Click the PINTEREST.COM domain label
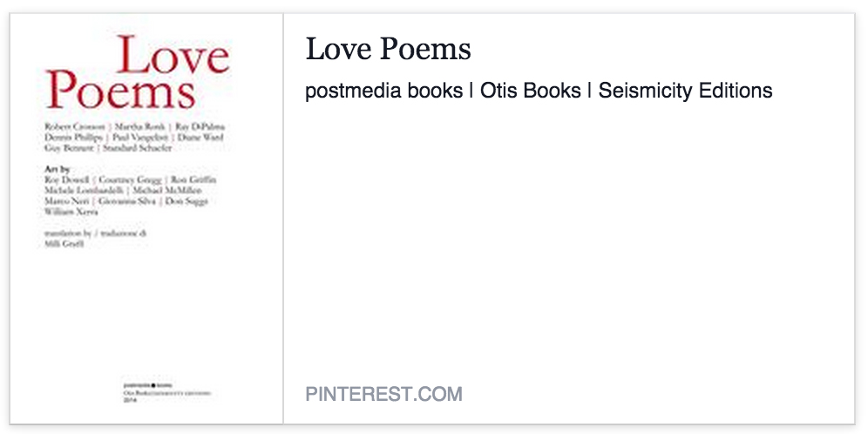 coord(383,394)
